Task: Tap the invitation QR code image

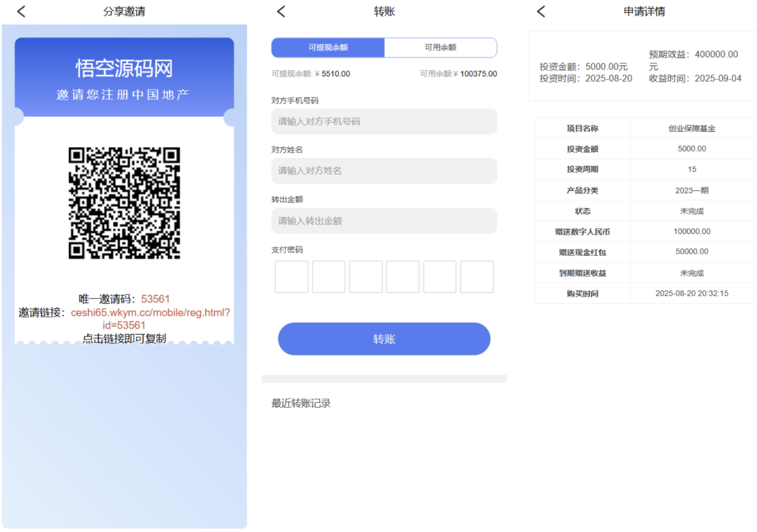Action: click(124, 203)
